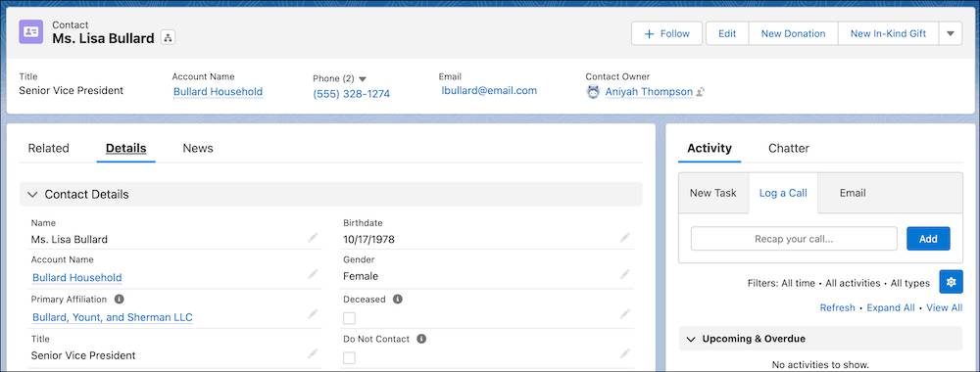Click the 10/17/1978 birthdate value
Screen dimensions: 980x372
tap(368, 239)
